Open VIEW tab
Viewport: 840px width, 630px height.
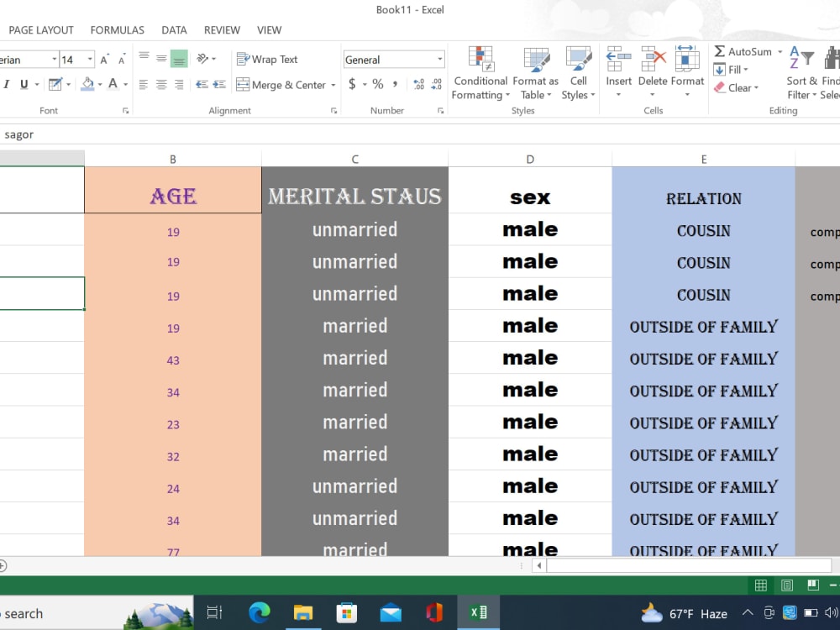(269, 30)
